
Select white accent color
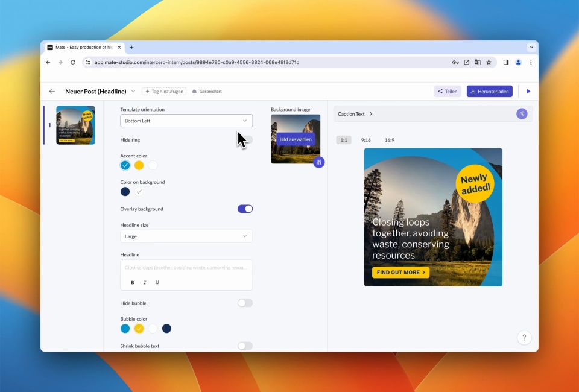pyautogui.click(x=153, y=165)
